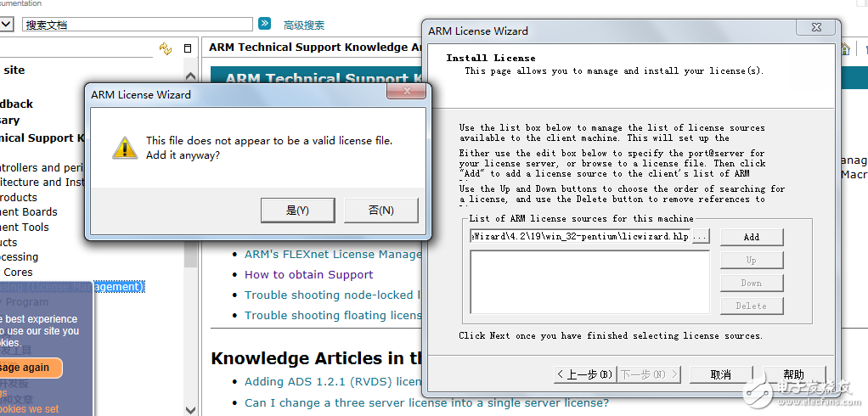Open three server license into single link

tap(426, 402)
